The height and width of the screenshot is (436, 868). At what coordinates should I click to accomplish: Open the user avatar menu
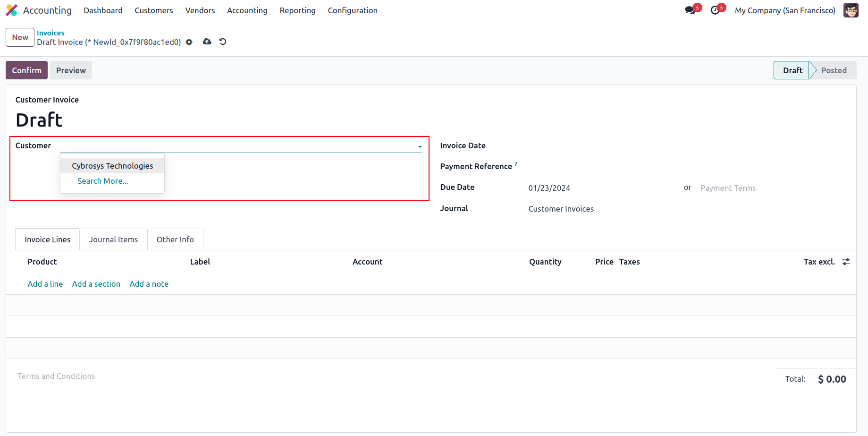click(x=851, y=10)
